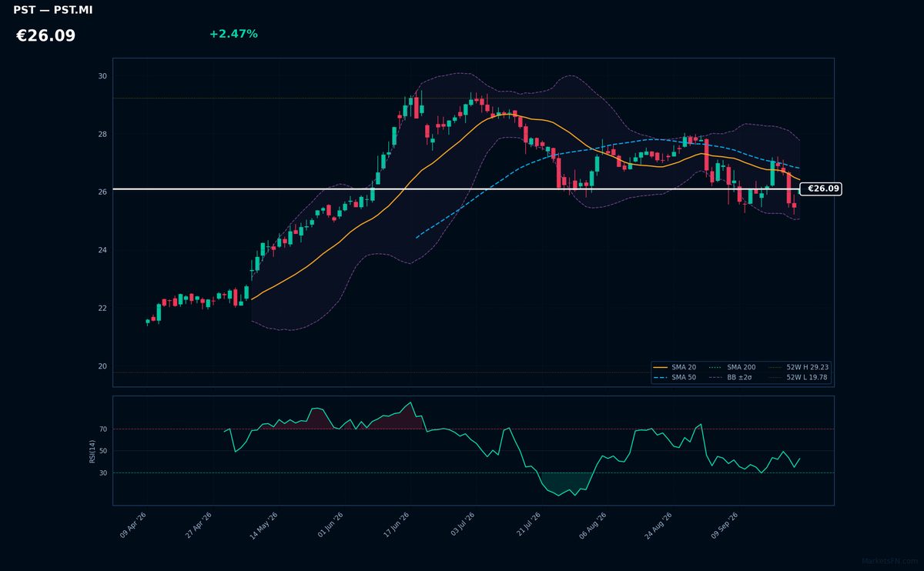Click the 28 label on the price axis

102,134
